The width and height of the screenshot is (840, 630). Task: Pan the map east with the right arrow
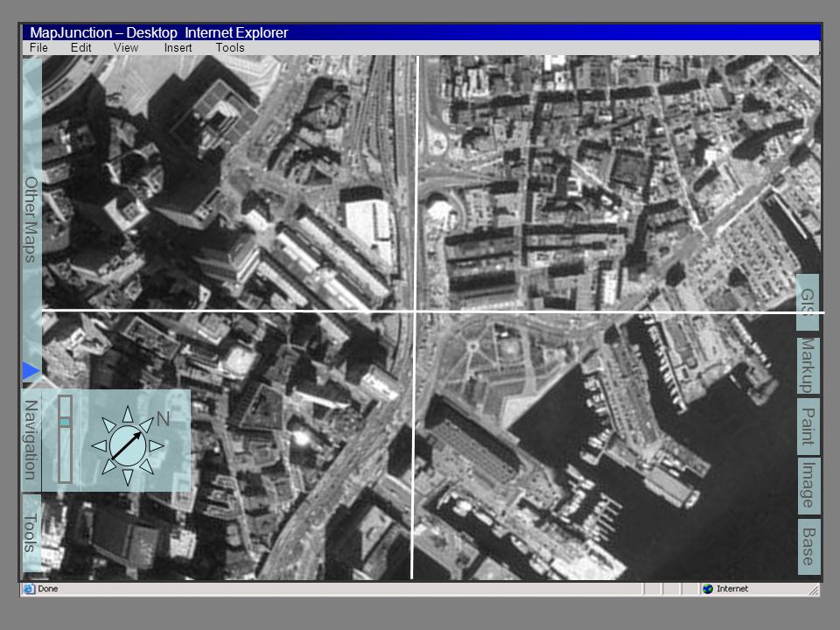156,445
